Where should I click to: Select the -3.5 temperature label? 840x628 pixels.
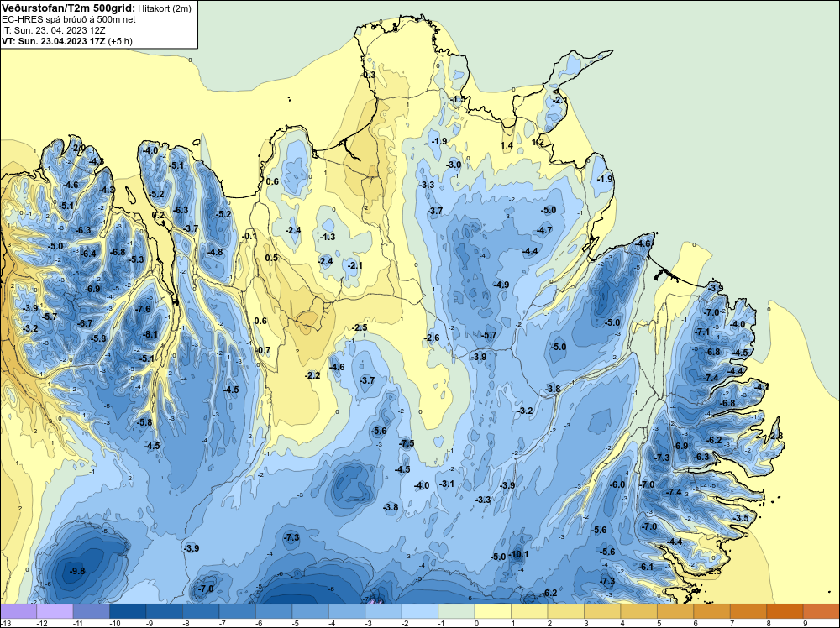point(742,518)
